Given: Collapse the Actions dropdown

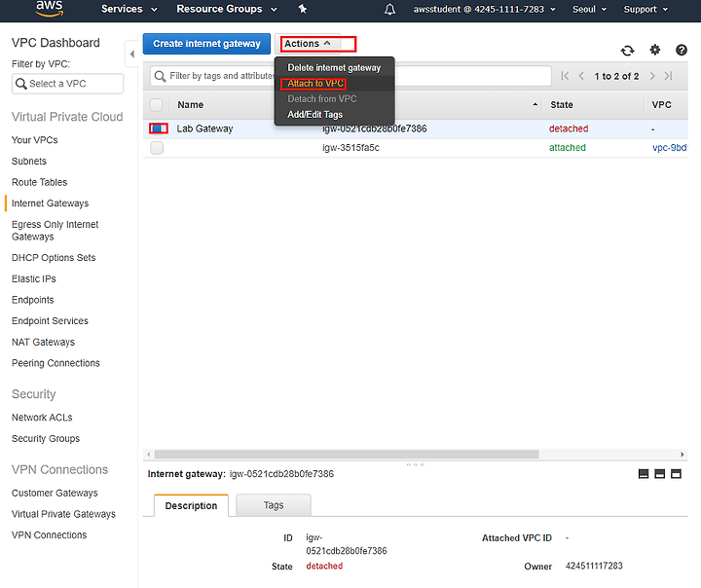Looking at the screenshot, I should [x=308, y=44].
